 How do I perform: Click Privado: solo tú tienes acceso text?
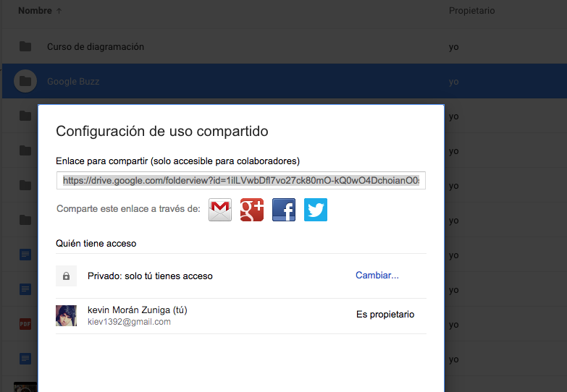(x=150, y=276)
